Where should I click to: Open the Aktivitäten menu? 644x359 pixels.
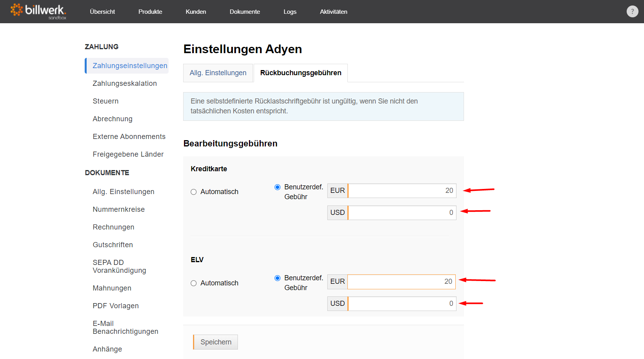coord(334,12)
